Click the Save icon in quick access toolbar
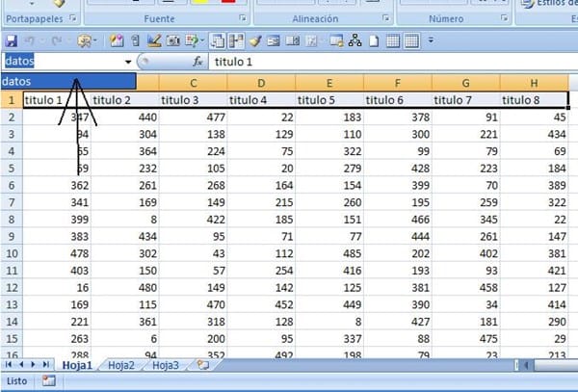 pos(12,40)
